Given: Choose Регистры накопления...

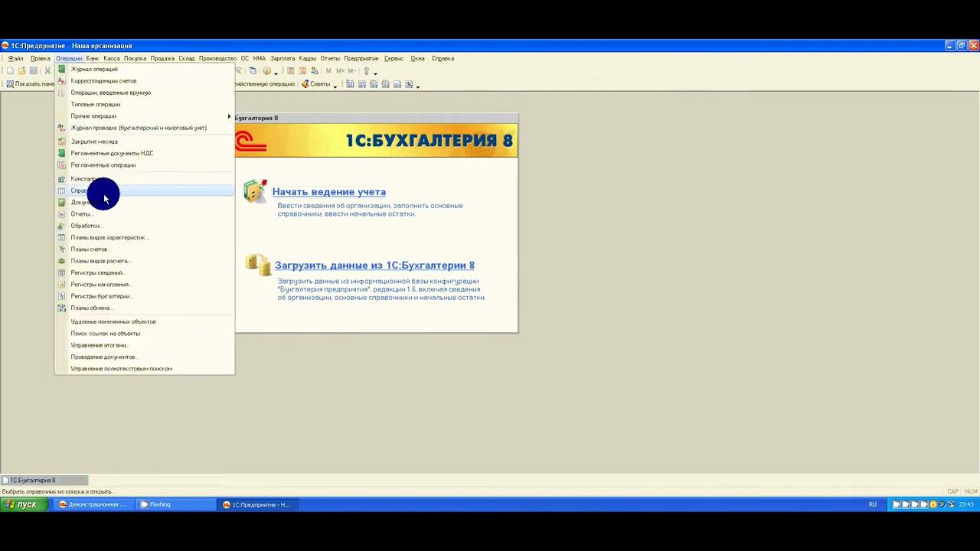Looking at the screenshot, I should tap(145, 285).
